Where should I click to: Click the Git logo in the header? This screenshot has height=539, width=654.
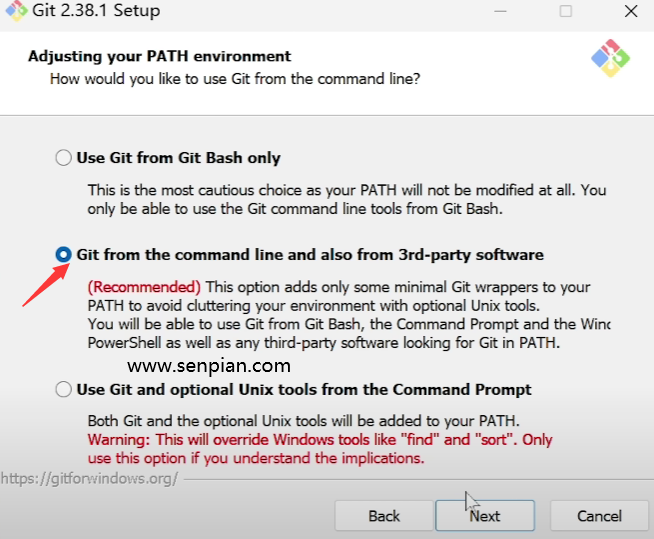[609, 59]
